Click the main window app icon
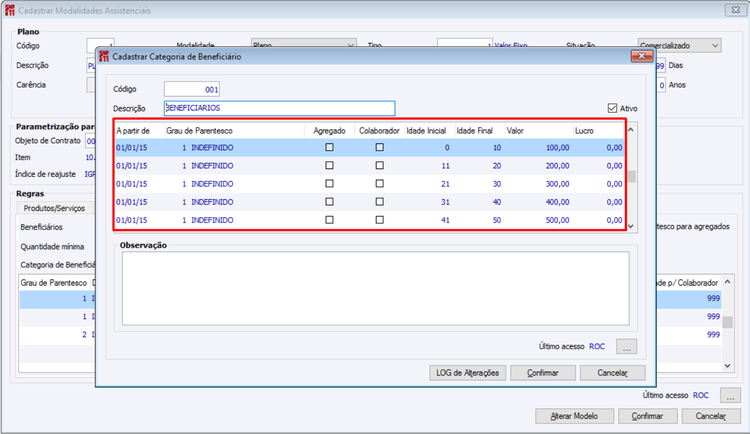This screenshot has height=434, width=750. pyautogui.click(x=10, y=10)
